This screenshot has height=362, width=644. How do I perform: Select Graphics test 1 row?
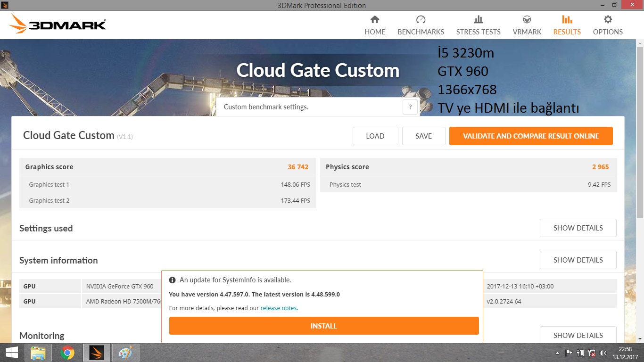coord(168,184)
